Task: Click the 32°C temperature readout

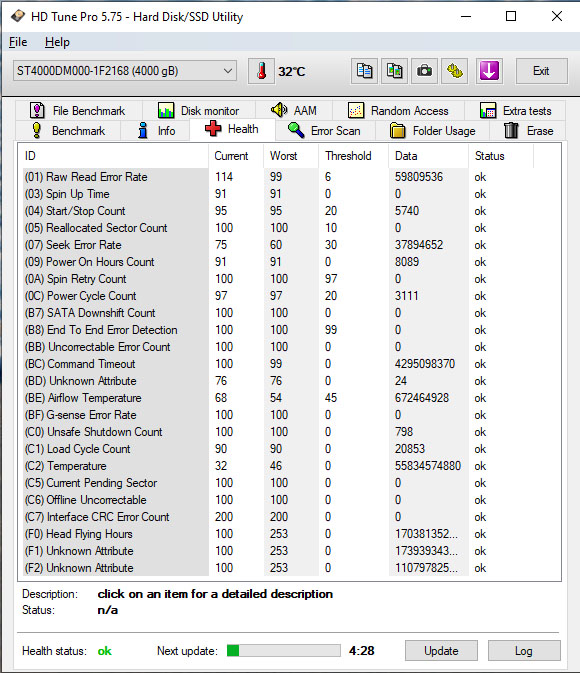Action: (292, 71)
